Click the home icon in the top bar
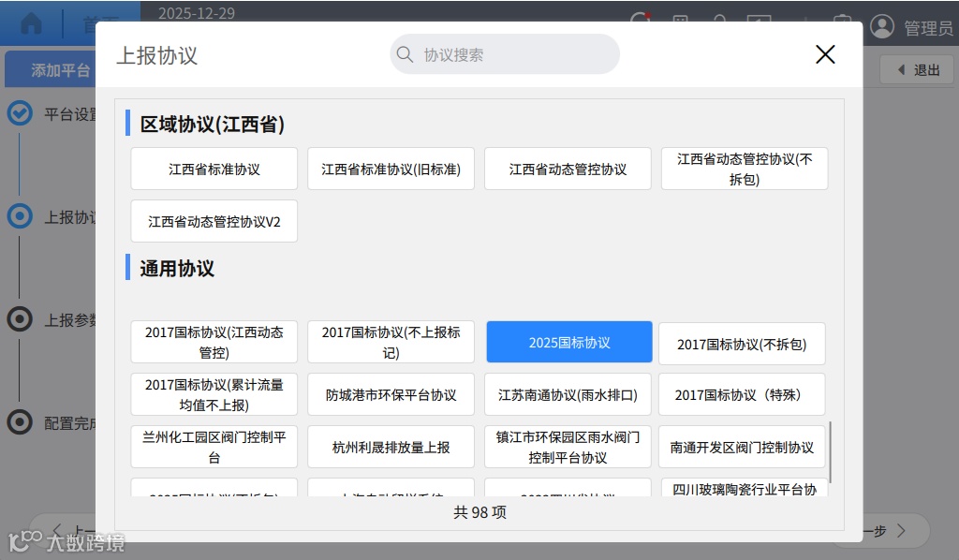The width and height of the screenshot is (959, 560). click(31, 24)
